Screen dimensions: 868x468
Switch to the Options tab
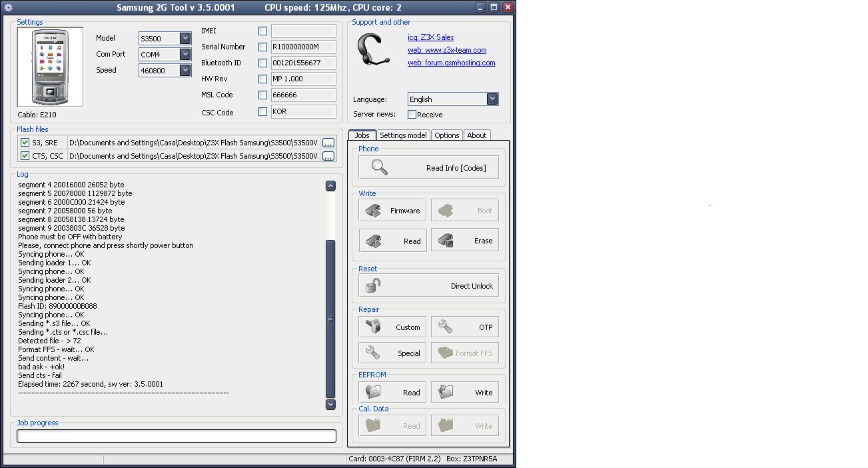[x=447, y=135]
